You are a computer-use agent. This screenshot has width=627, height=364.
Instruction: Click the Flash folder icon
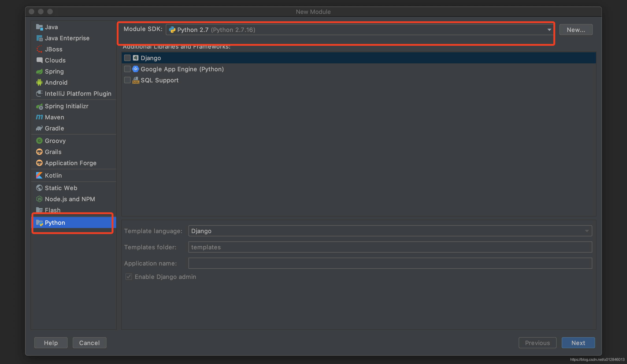(39, 210)
